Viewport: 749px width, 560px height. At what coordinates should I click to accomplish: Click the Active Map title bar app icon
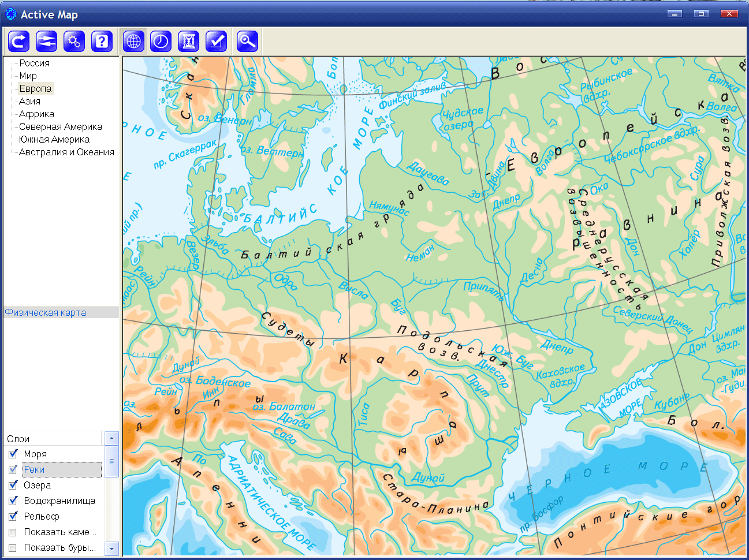point(10,14)
